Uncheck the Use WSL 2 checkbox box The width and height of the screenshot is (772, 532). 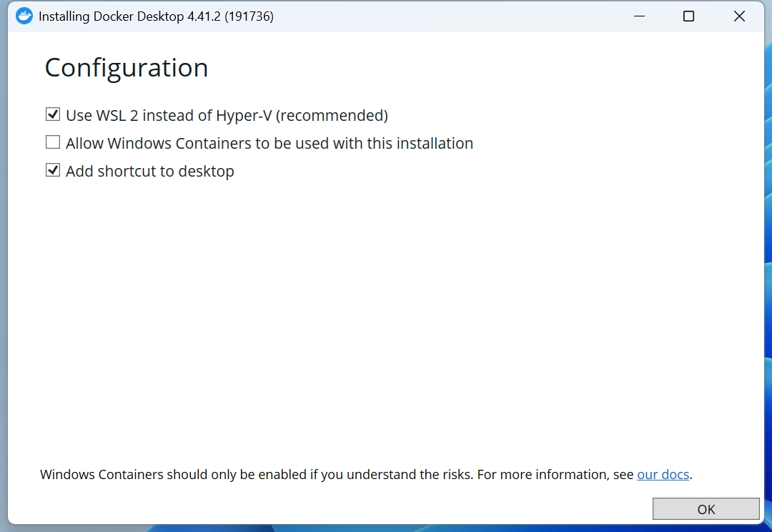(x=53, y=114)
